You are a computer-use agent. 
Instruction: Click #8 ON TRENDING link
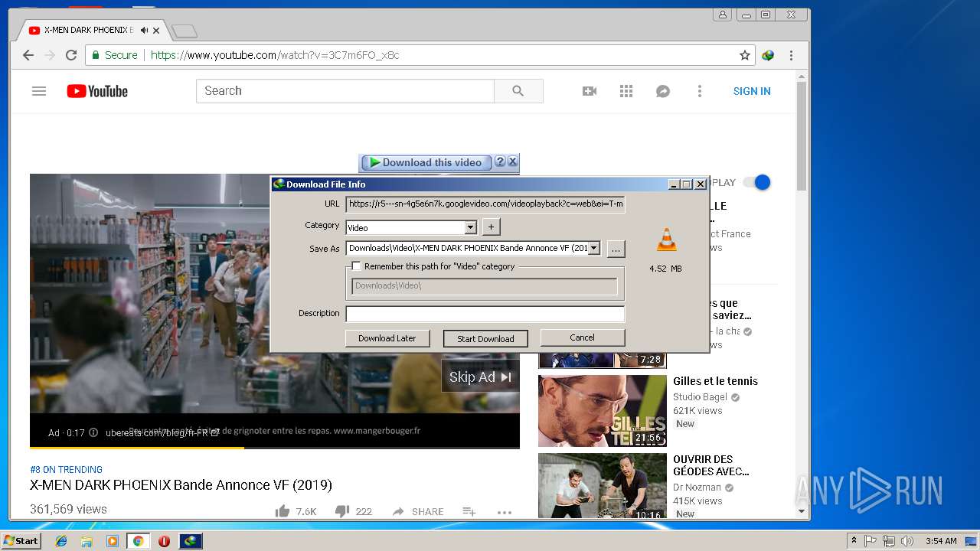click(x=66, y=469)
